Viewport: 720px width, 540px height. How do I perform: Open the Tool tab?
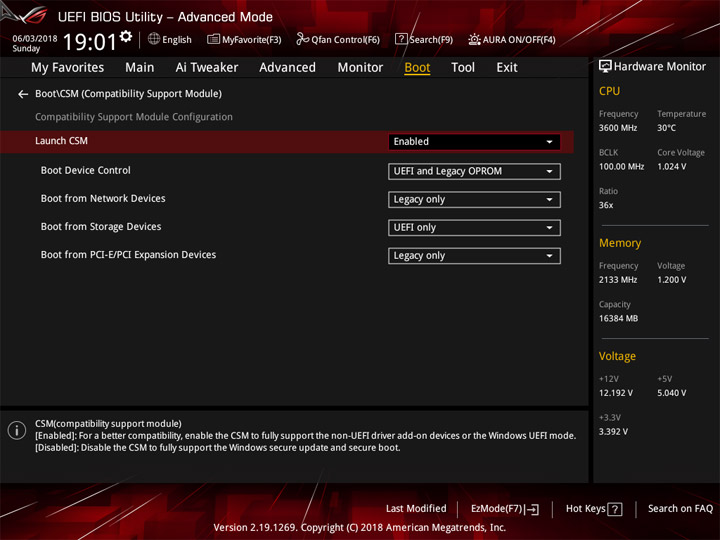[x=463, y=68]
